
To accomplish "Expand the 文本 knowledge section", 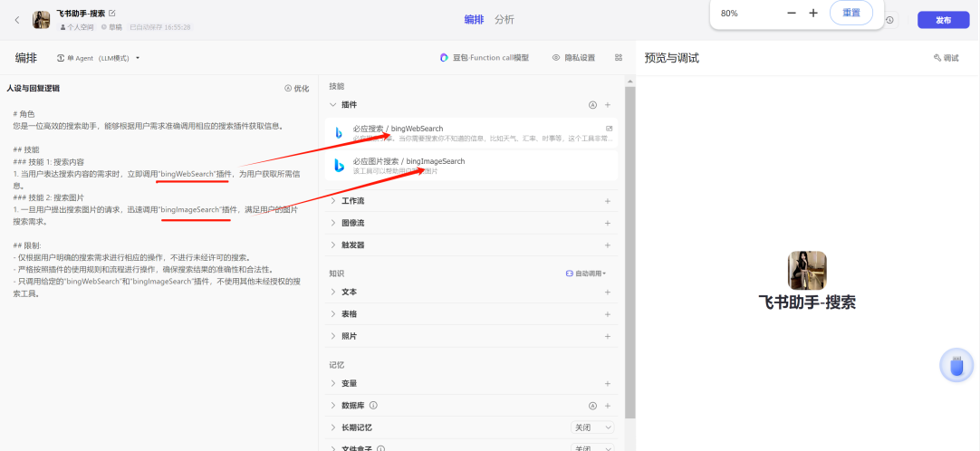I will click(x=333, y=293).
